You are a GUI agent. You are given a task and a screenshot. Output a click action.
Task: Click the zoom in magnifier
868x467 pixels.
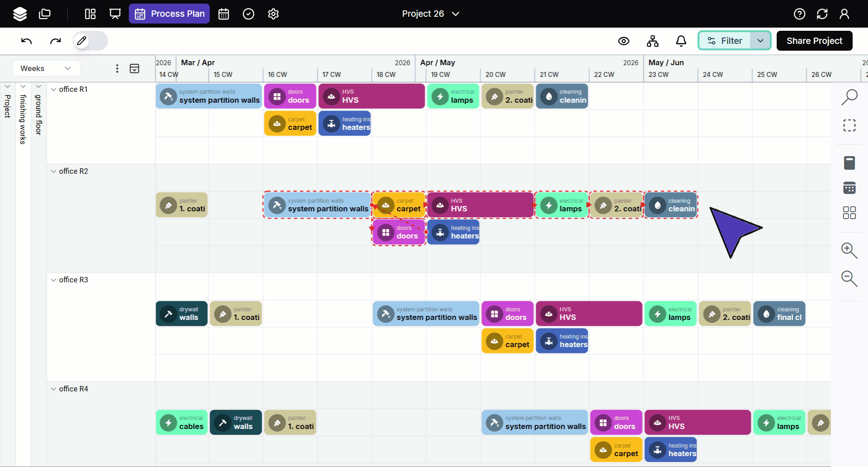[x=849, y=250]
